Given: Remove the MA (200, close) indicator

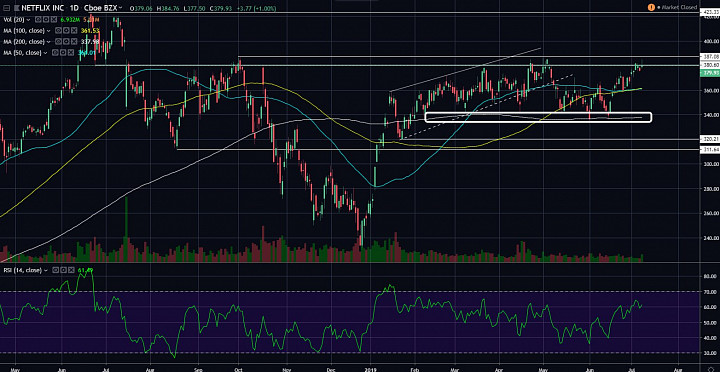Looking at the screenshot, I should pos(74,42).
